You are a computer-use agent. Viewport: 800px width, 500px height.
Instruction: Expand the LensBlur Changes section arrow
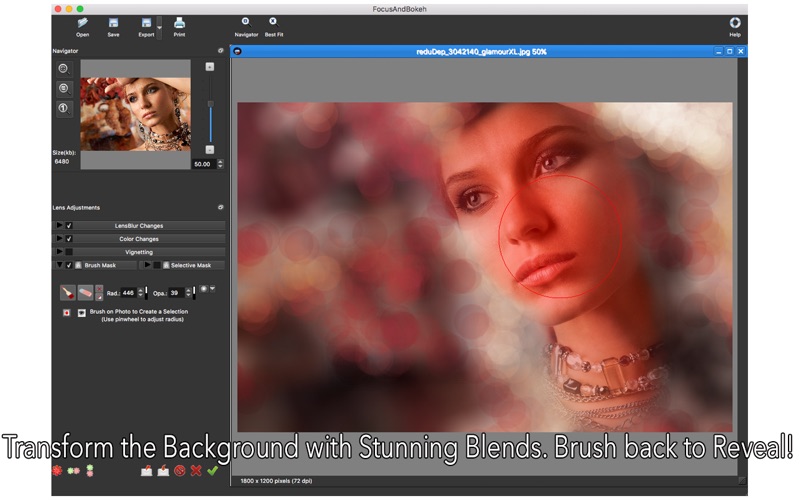click(x=60, y=225)
